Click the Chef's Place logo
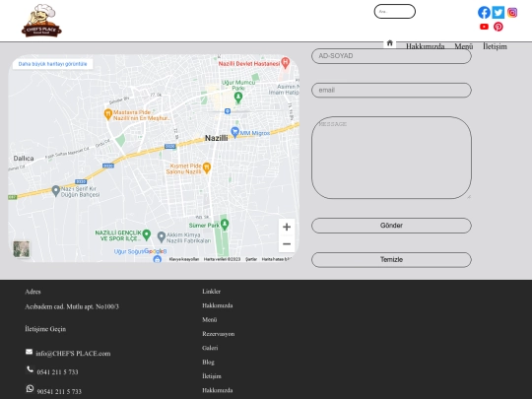Screen dimensions: 532x399 point(41,21)
